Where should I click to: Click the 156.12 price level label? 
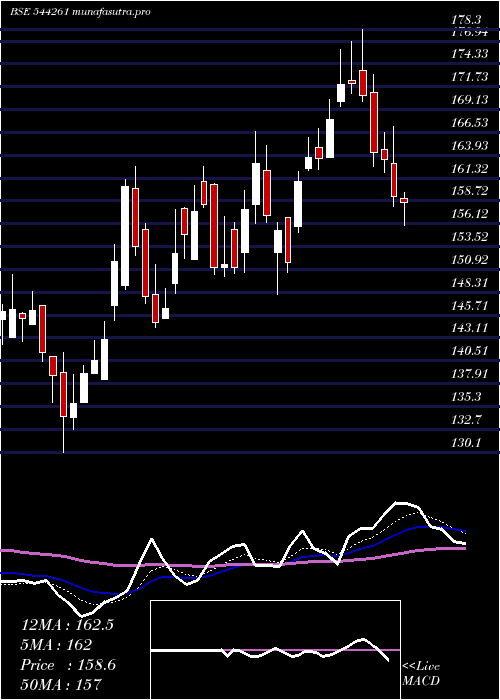470,214
